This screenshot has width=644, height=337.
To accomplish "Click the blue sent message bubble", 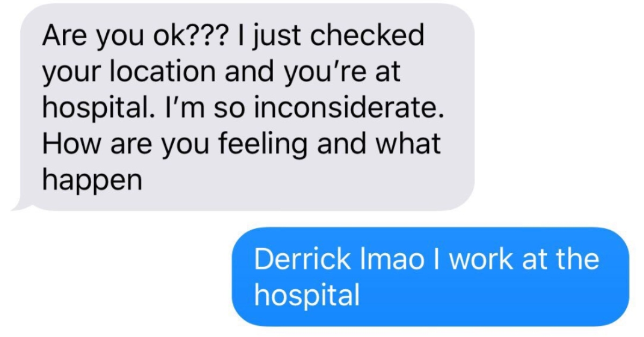I will coord(430,277).
